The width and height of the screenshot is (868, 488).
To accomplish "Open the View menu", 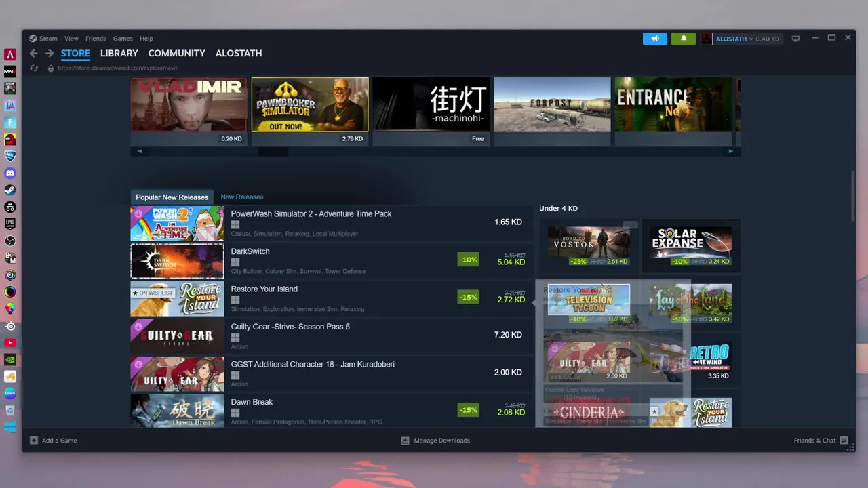I will [x=71, y=39].
